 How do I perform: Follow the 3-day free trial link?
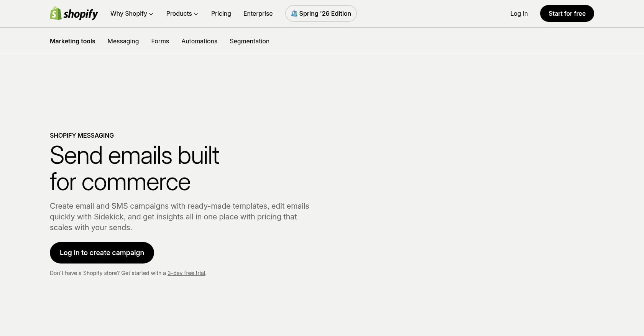(x=186, y=273)
